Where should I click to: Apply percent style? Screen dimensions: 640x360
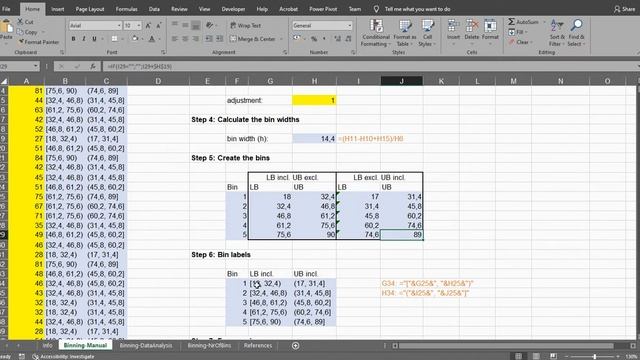(314, 39)
